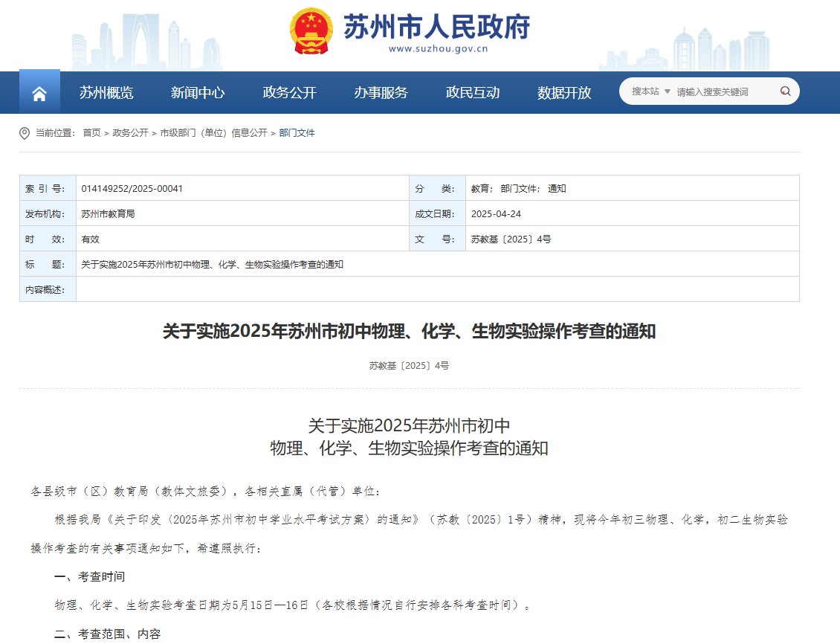Open the 办事服务 menu item
The height and width of the screenshot is (644, 840).
(381, 93)
